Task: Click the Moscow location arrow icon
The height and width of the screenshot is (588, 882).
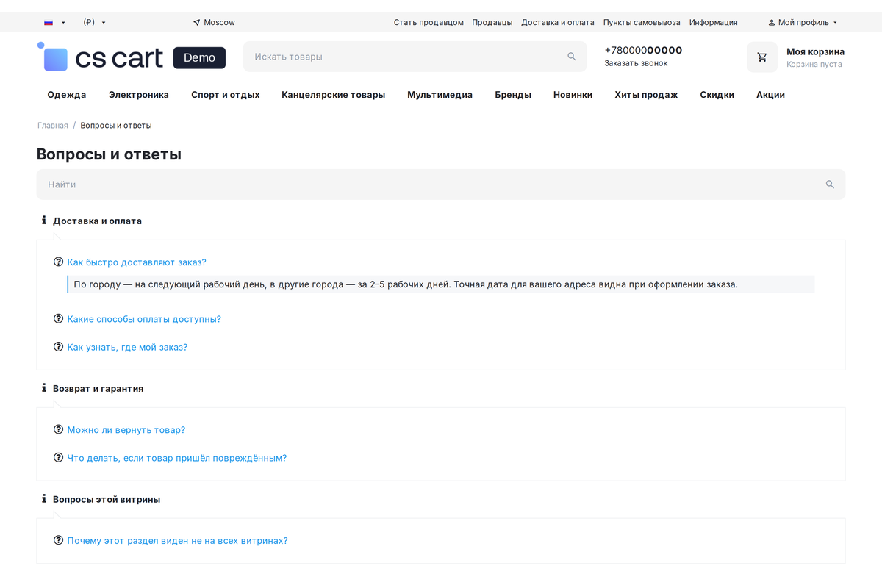Action: [x=196, y=23]
